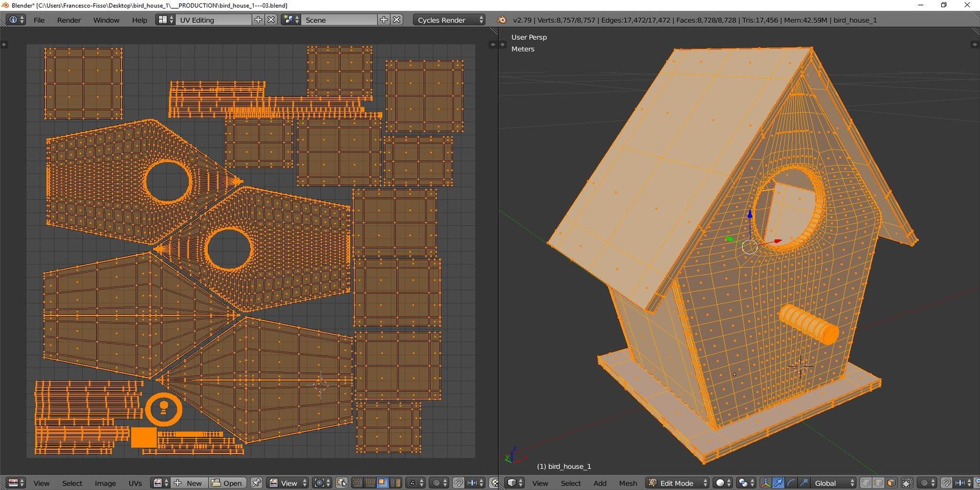Toggle pin image icon

pyautogui.click(x=256, y=483)
